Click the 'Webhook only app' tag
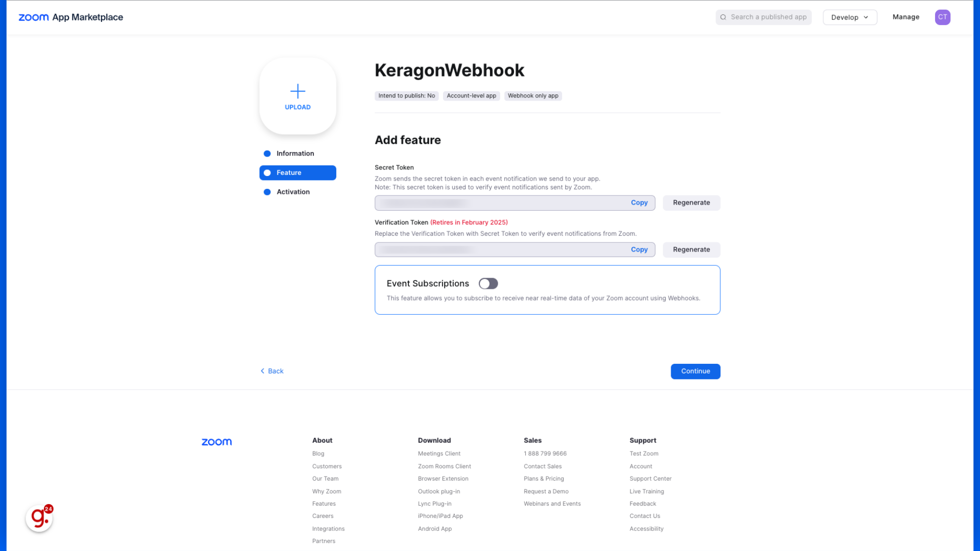980x551 pixels. click(x=533, y=96)
